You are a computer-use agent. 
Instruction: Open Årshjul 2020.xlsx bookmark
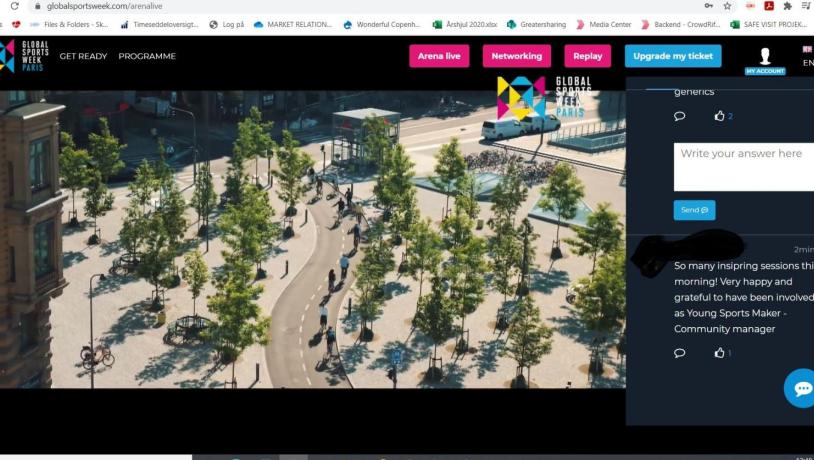[465, 24]
